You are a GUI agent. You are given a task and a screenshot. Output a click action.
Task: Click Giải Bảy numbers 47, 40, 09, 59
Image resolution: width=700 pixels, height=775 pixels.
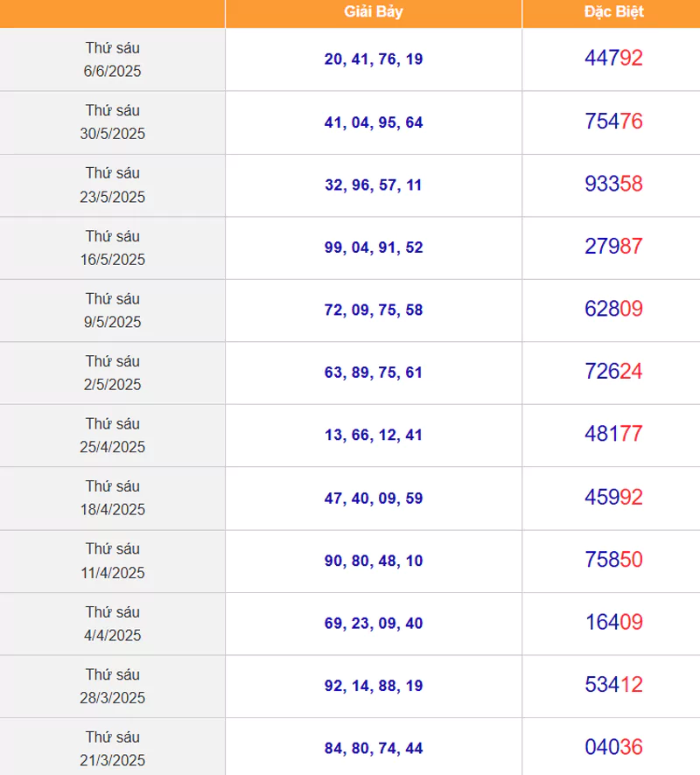point(374,499)
